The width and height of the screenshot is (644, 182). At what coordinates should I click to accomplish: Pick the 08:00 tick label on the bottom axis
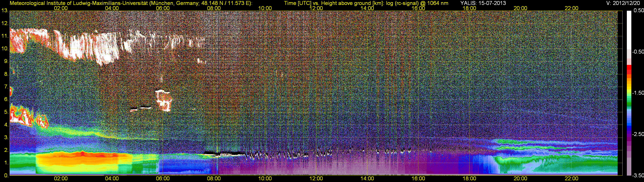point(214,179)
